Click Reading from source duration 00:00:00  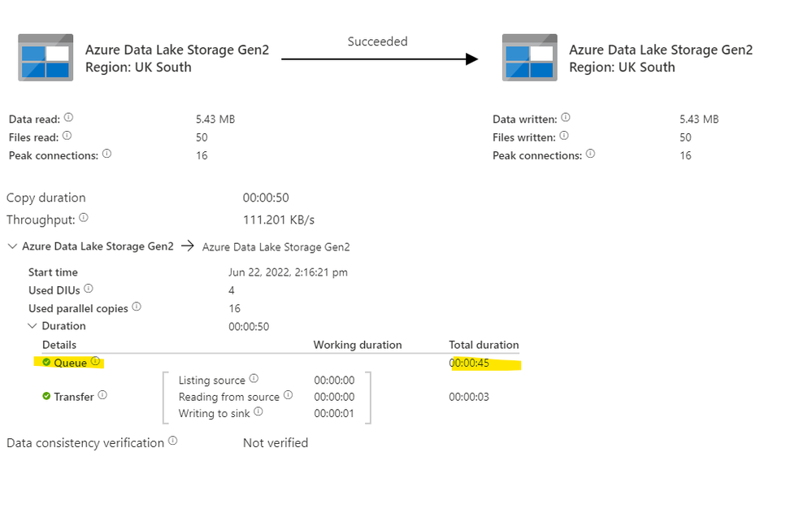coord(334,398)
